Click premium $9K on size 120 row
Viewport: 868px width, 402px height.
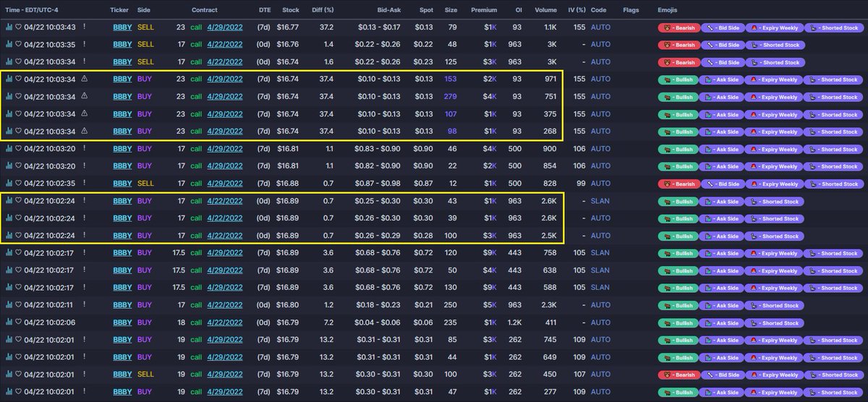click(490, 253)
